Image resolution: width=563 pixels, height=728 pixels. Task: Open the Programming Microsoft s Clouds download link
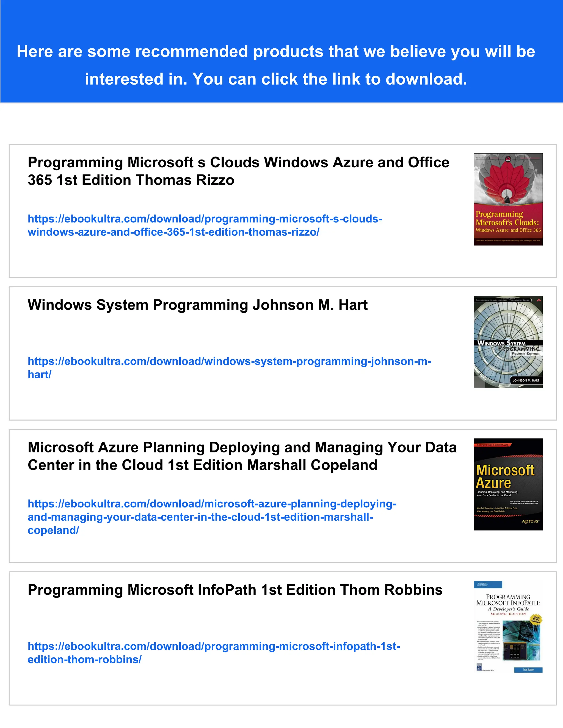(205, 225)
